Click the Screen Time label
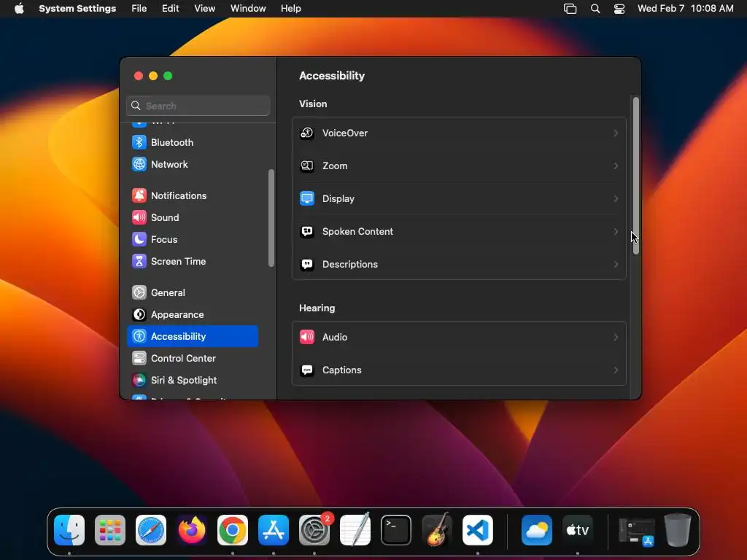 point(178,262)
